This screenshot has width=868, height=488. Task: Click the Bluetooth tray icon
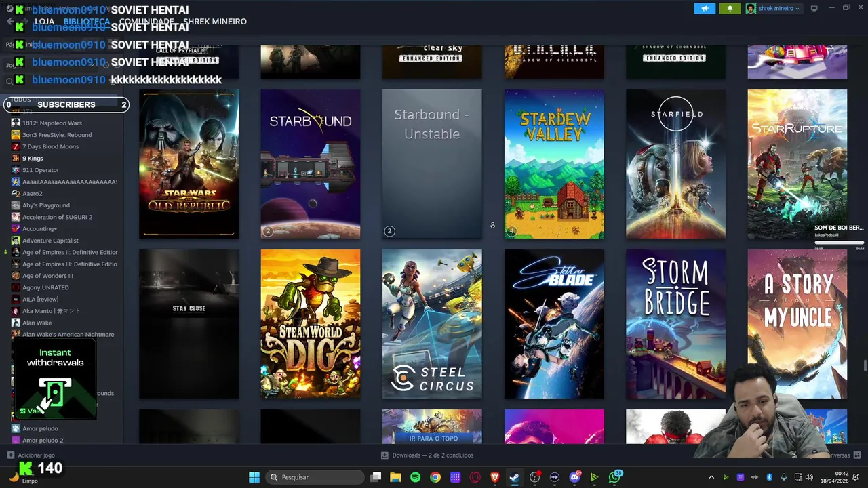point(769,477)
